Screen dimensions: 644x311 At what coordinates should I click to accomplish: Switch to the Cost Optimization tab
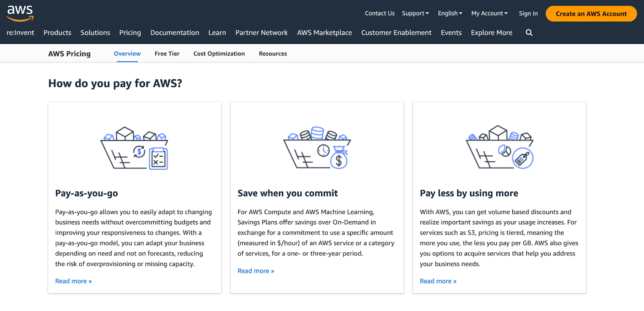coord(219,54)
